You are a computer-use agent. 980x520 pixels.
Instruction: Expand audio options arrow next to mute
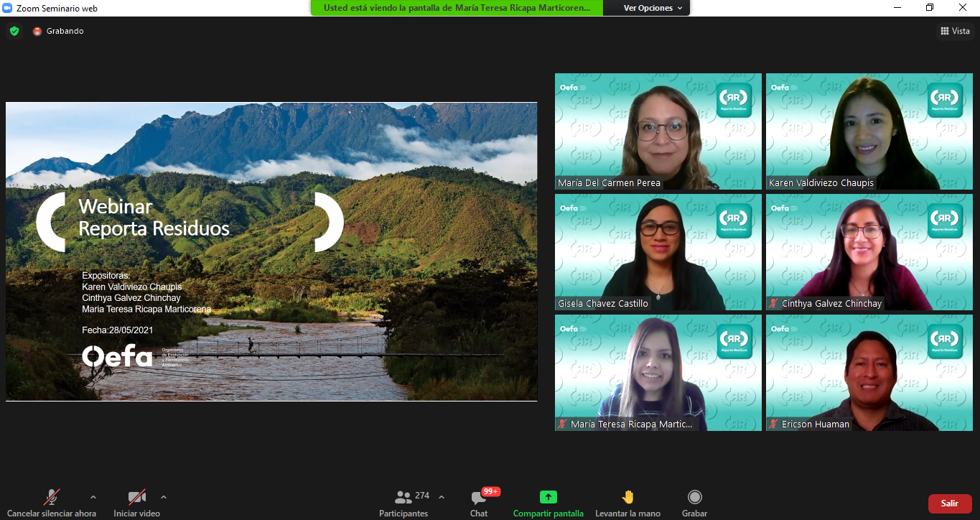pyautogui.click(x=93, y=497)
